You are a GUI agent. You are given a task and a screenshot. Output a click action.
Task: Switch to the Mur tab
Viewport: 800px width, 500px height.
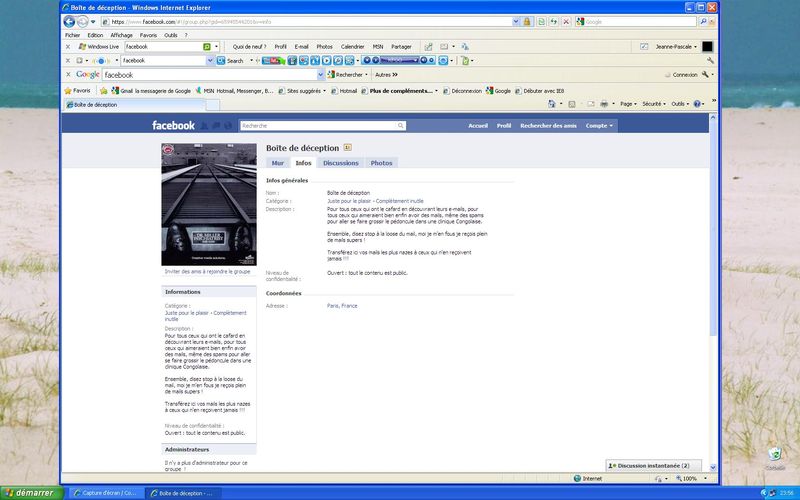(278, 163)
